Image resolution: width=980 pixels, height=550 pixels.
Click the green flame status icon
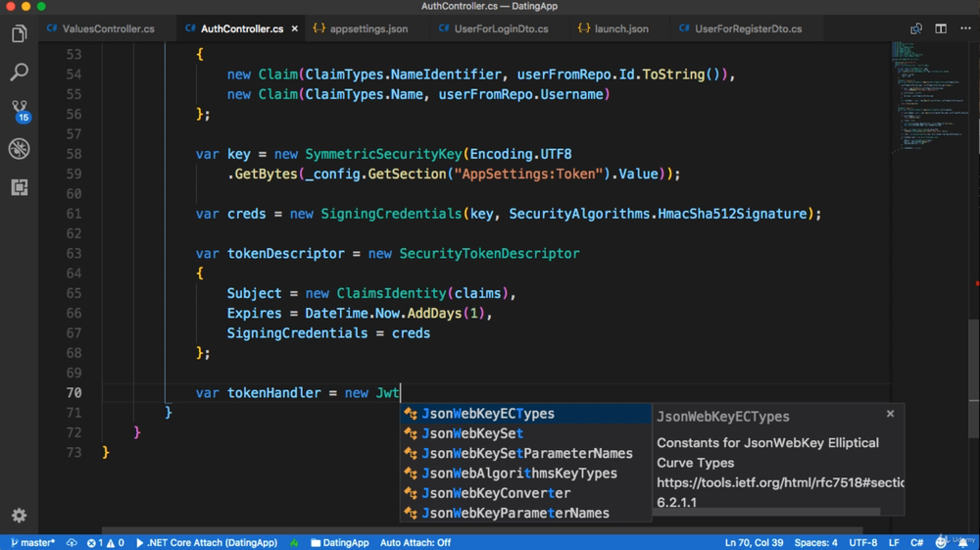click(294, 542)
